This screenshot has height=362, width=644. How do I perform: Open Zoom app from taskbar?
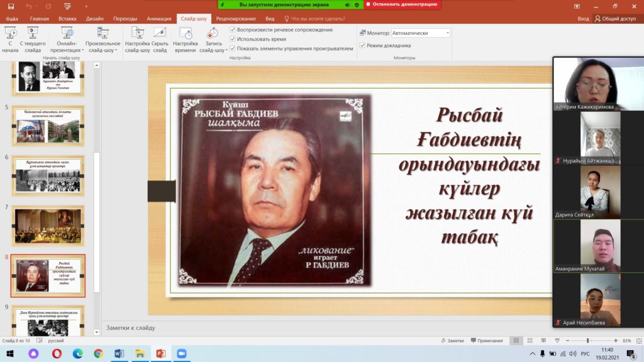[182, 353]
